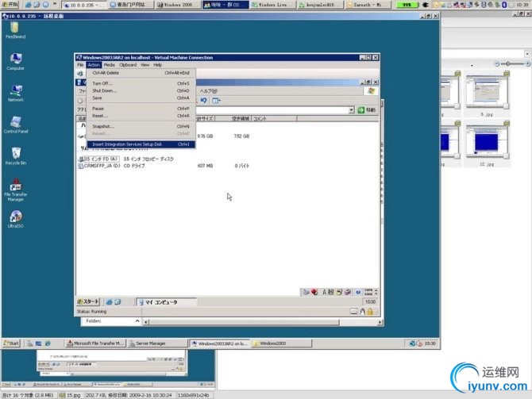Open the views dropdown icon in guest Explorer toolbar
This screenshot has height=399, width=532.
coord(216,100)
